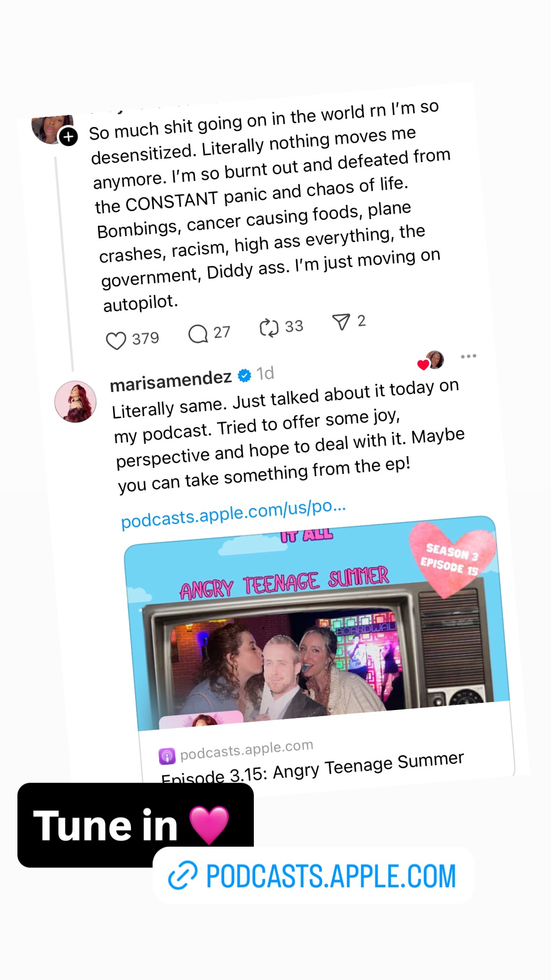Open marisamendez profile picture
This screenshot has width=551, height=980.
[75, 402]
